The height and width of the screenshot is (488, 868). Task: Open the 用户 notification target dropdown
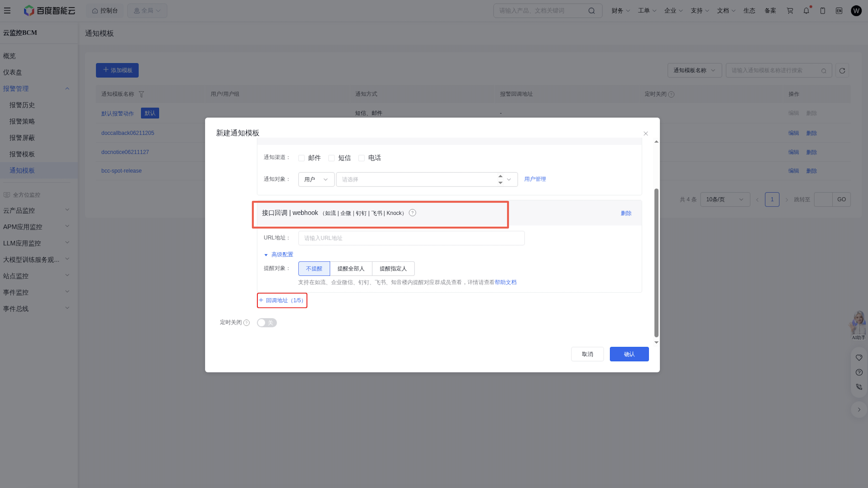[x=316, y=179]
